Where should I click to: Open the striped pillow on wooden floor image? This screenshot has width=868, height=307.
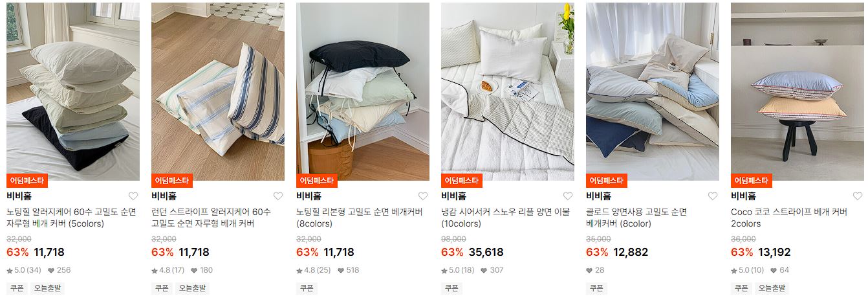click(x=218, y=91)
